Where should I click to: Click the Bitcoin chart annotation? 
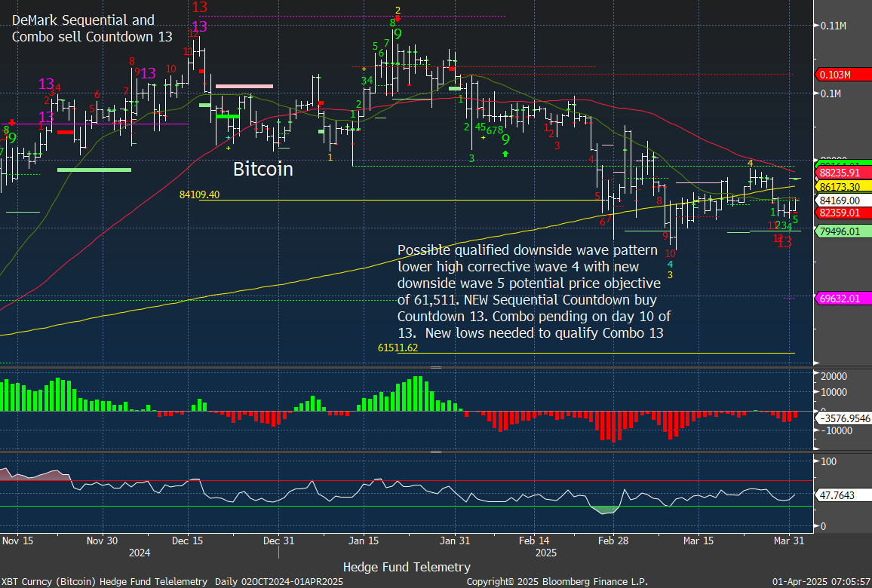[263, 169]
